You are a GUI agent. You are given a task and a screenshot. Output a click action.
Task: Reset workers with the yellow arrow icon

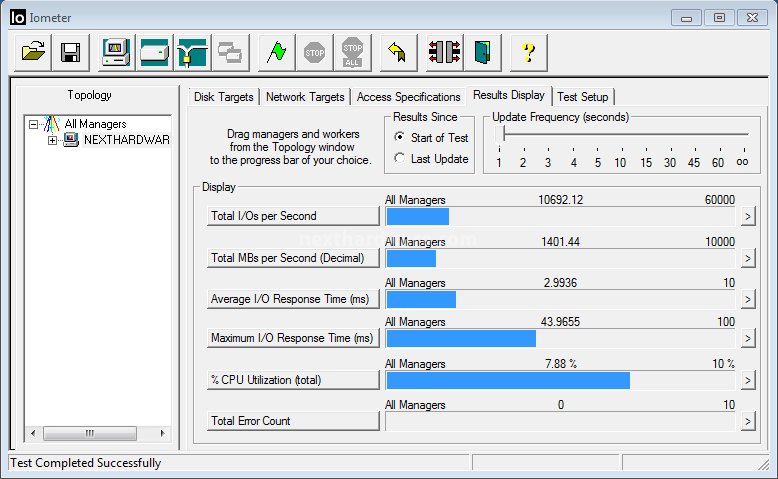point(397,52)
